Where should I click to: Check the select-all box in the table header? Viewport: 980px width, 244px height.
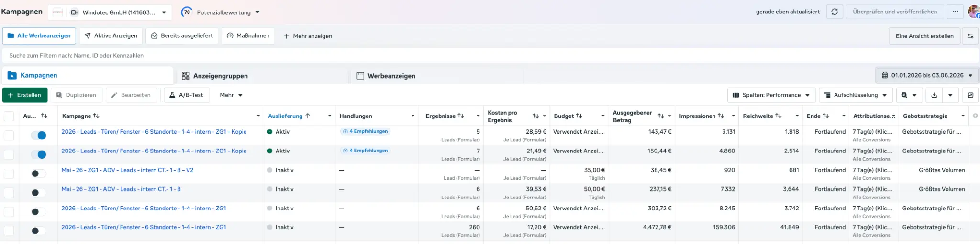[x=9, y=116]
